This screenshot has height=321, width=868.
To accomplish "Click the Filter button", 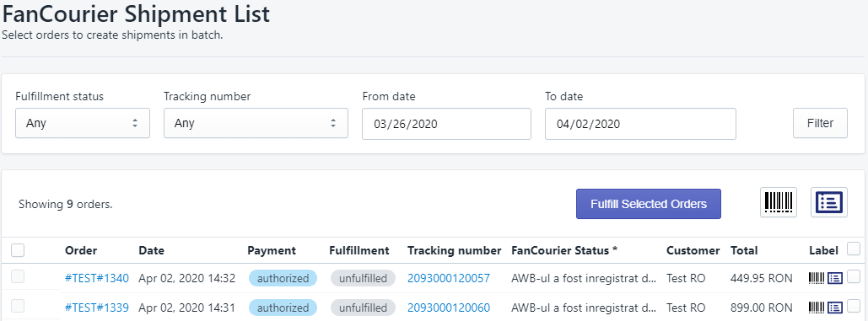I will [821, 123].
